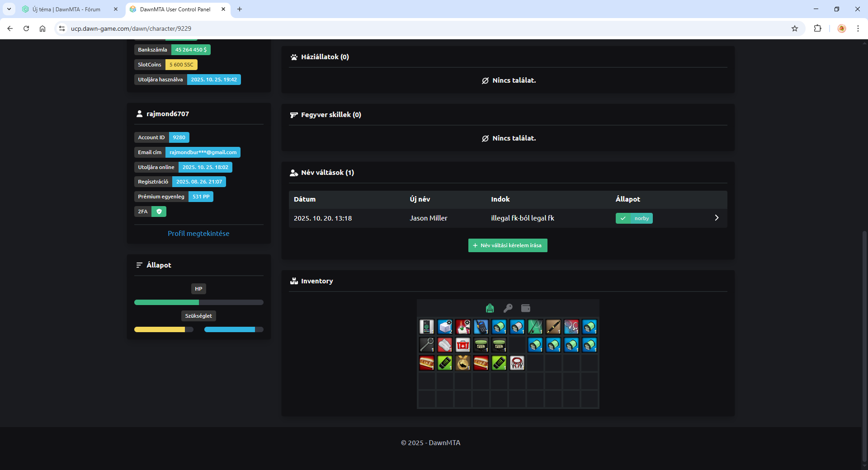Image resolution: width=868 pixels, height=470 pixels.
Task: Click the 2FA shield badge
Action: pyautogui.click(x=159, y=211)
